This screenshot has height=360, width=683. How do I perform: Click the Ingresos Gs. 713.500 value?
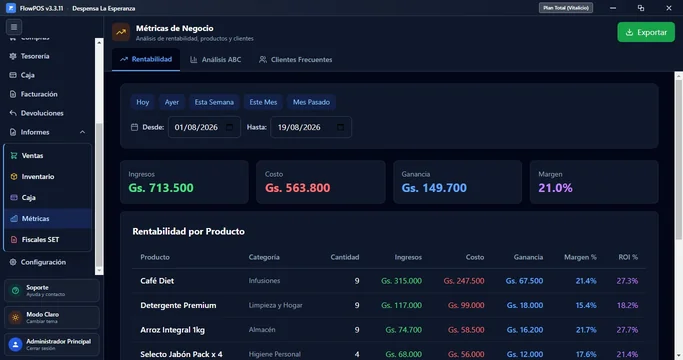point(161,188)
